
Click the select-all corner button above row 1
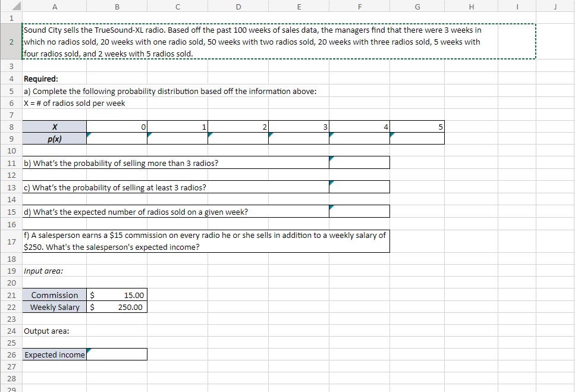(11, 5)
